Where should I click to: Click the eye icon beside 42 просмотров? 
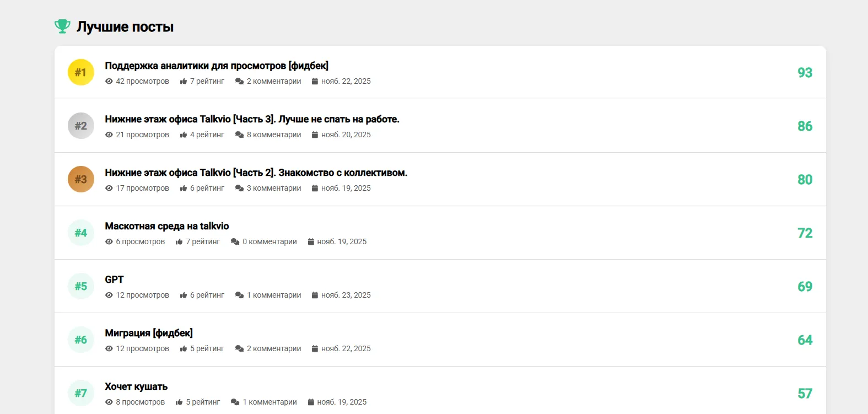[x=109, y=81]
